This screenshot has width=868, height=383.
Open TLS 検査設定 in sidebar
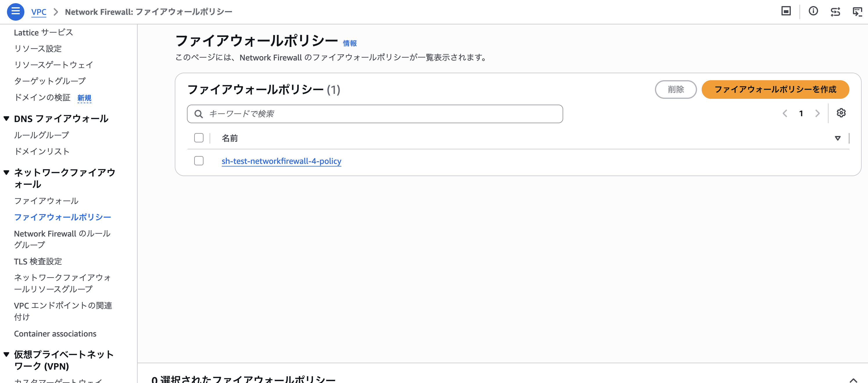point(38,261)
